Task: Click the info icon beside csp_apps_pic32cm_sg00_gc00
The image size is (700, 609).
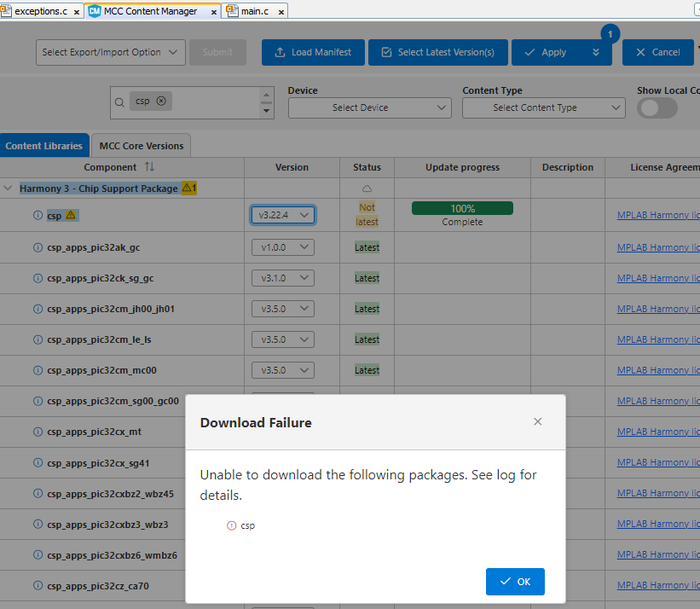Action: point(38,401)
